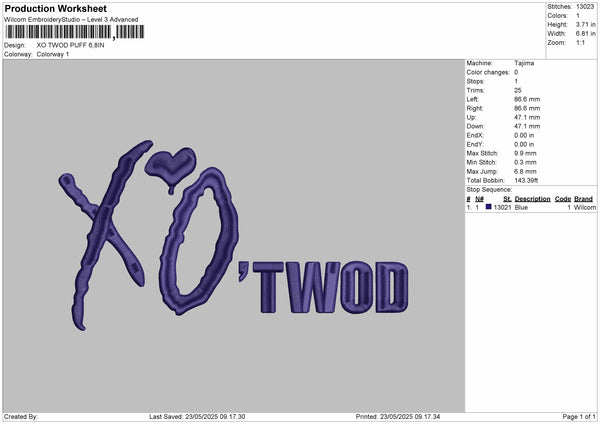
Task: Click the Trims value '25'
Action: 518,90
